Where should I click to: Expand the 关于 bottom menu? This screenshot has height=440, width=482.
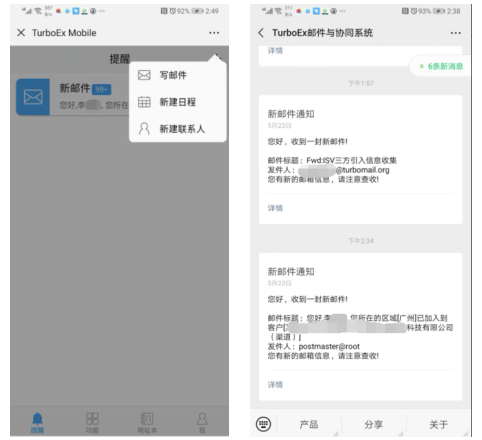click(x=438, y=424)
